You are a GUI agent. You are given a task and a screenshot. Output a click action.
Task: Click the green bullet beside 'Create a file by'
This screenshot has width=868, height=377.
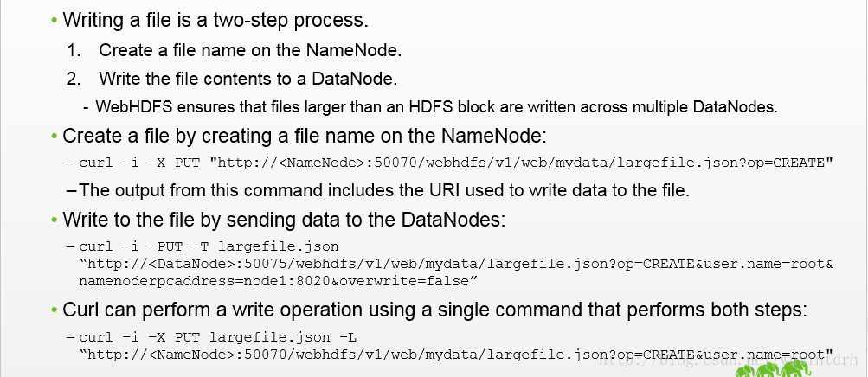pyautogui.click(x=55, y=137)
